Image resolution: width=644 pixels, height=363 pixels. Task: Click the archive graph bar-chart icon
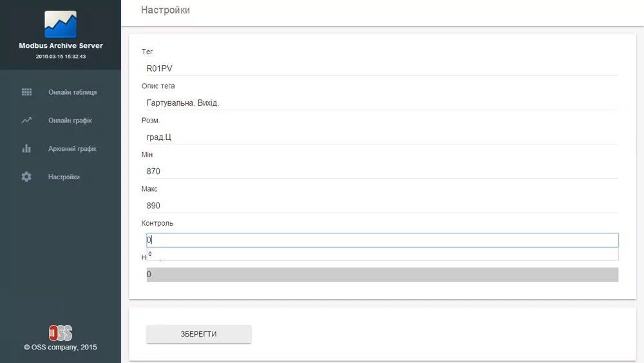click(x=26, y=148)
